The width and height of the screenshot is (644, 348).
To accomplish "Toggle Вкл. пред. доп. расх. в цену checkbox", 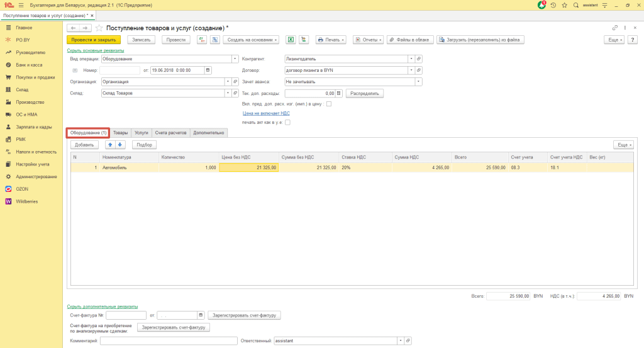I will (x=329, y=104).
